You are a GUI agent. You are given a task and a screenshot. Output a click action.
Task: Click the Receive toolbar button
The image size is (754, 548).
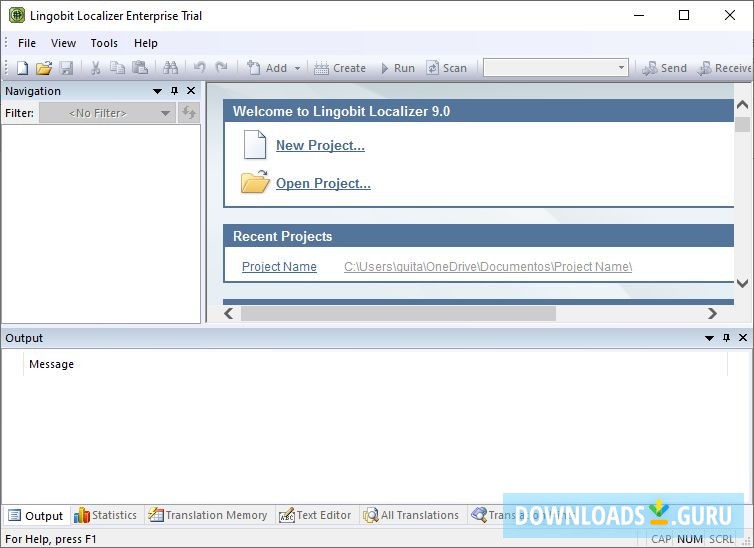(x=724, y=68)
